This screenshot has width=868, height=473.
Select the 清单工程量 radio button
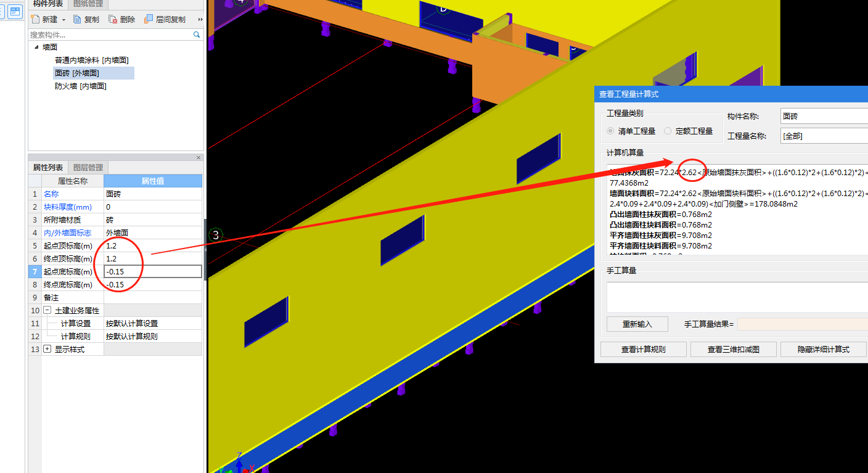[610, 131]
